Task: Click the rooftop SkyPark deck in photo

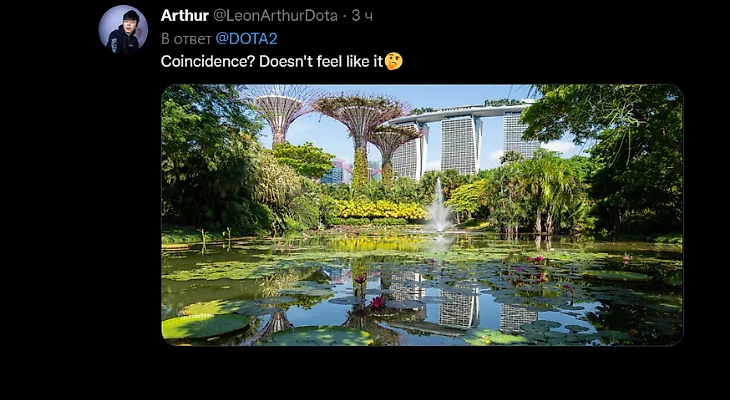Action: point(461,113)
